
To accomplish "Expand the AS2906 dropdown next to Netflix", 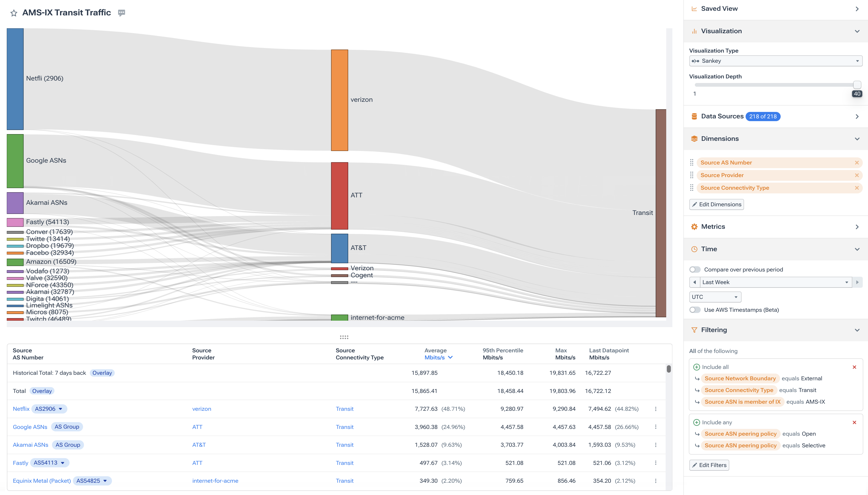I will click(61, 409).
